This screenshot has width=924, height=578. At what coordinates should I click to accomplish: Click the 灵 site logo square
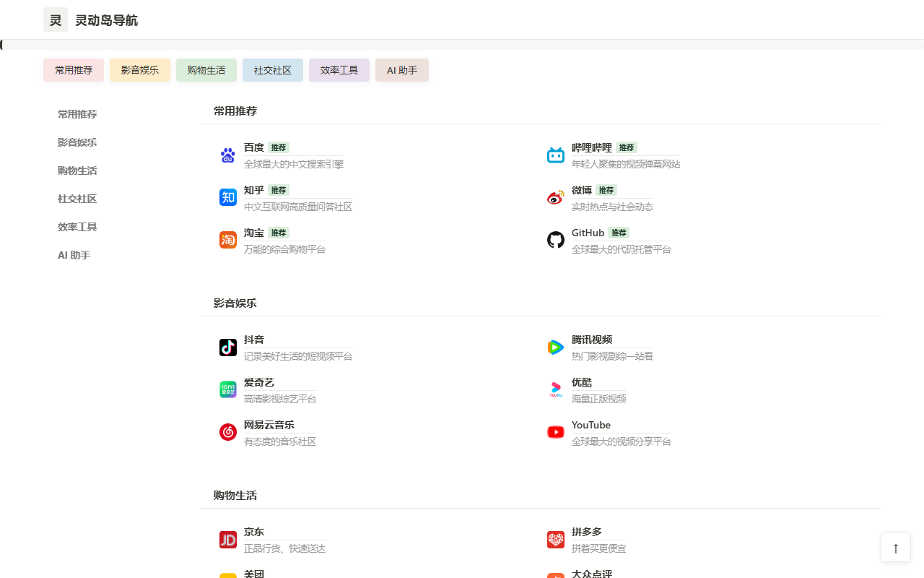56,20
